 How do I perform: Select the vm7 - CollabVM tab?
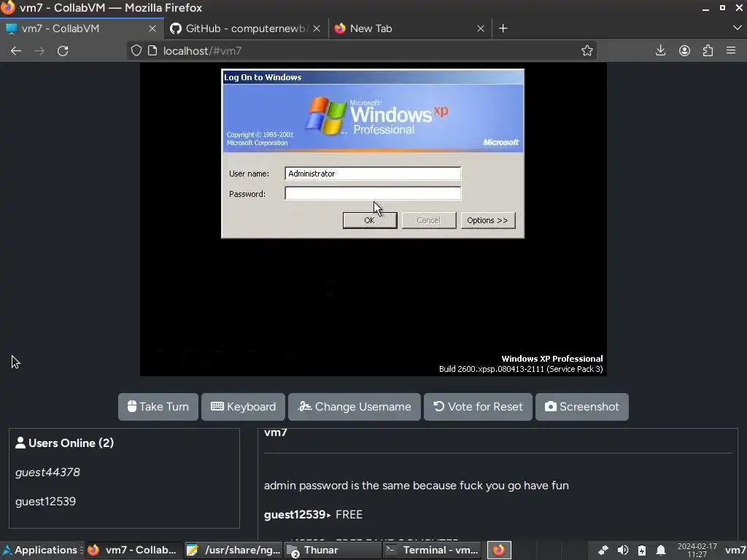(x=81, y=28)
